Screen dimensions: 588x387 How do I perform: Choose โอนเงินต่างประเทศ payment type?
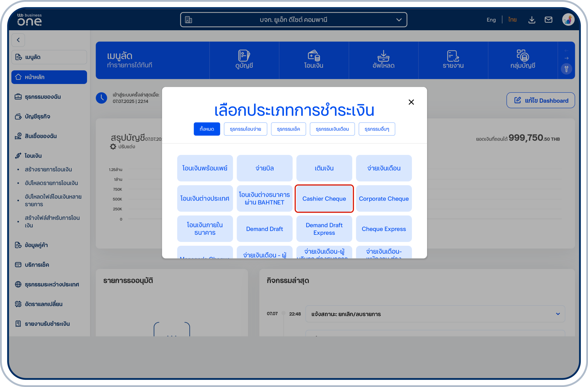(x=205, y=199)
